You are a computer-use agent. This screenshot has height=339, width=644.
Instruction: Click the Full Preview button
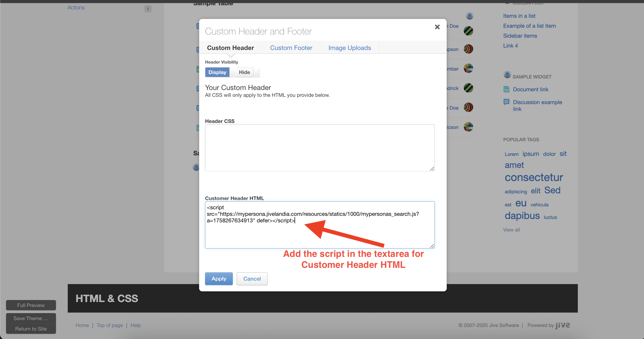pyautogui.click(x=31, y=305)
